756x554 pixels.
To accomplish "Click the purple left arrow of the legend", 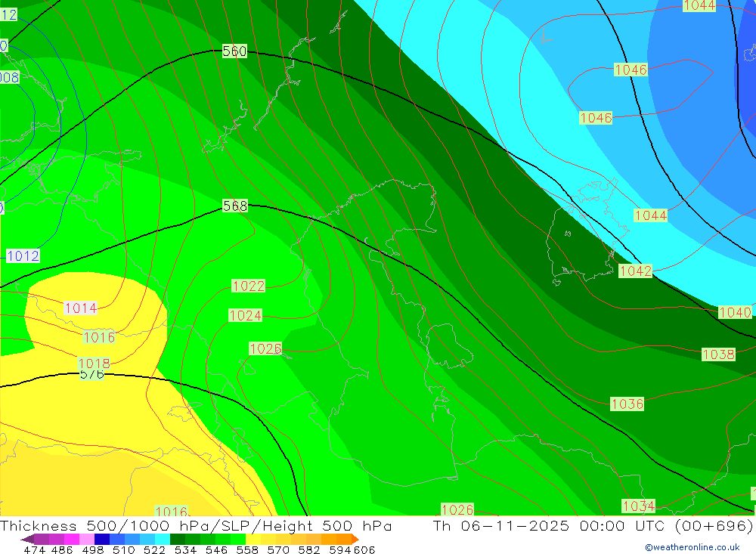I will (x=27, y=539).
